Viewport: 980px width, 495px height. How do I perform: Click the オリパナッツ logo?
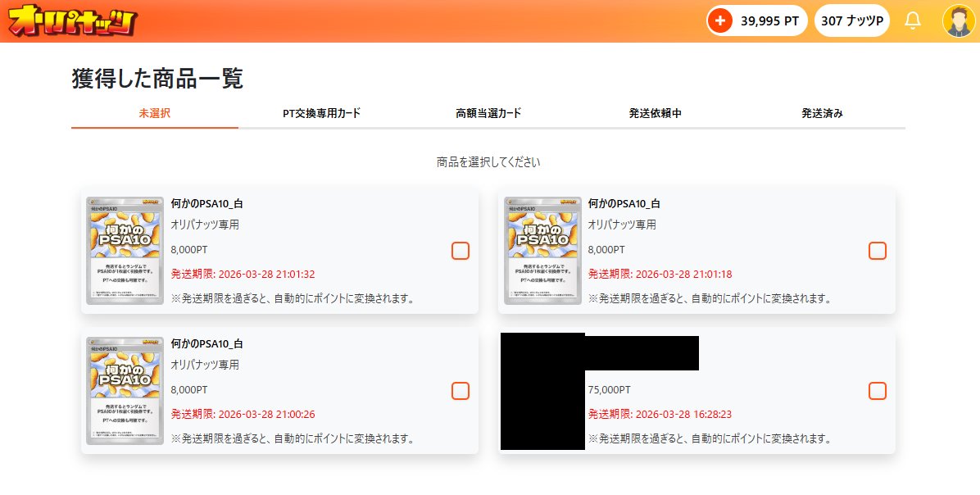pyautogui.click(x=72, y=20)
